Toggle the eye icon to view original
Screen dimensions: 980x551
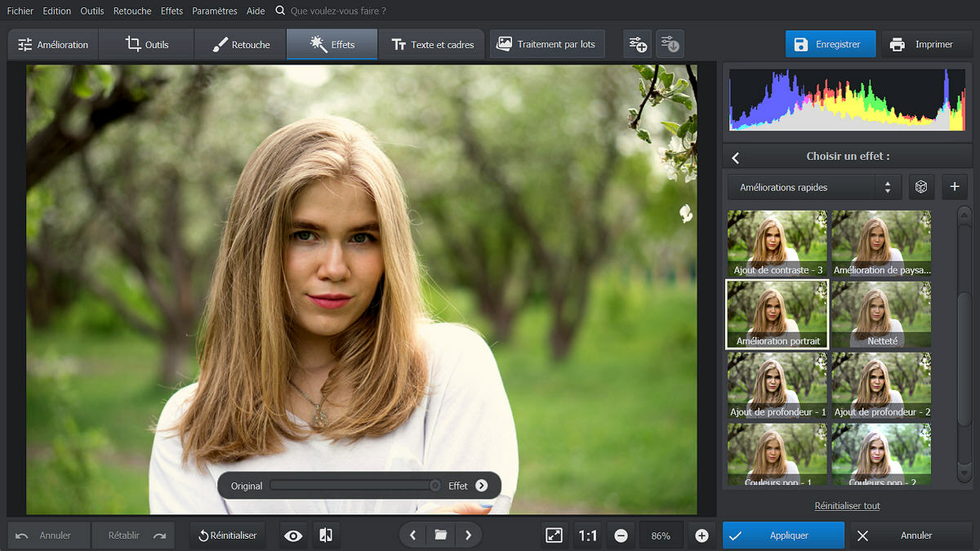tap(293, 535)
